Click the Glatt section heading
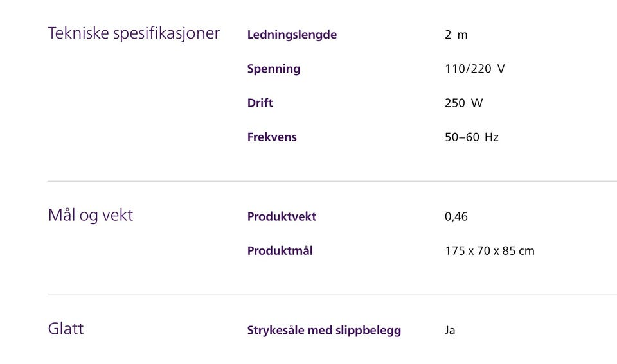 [x=66, y=329]
